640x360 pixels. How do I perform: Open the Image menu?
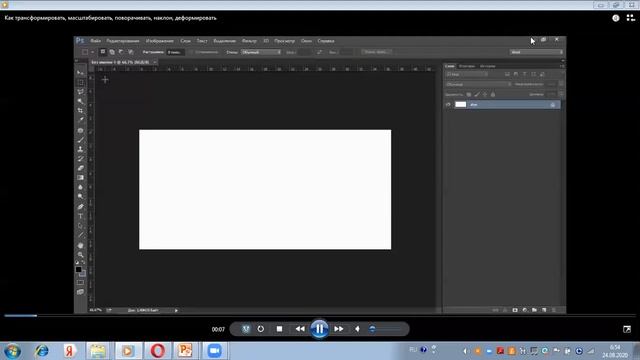(160, 41)
